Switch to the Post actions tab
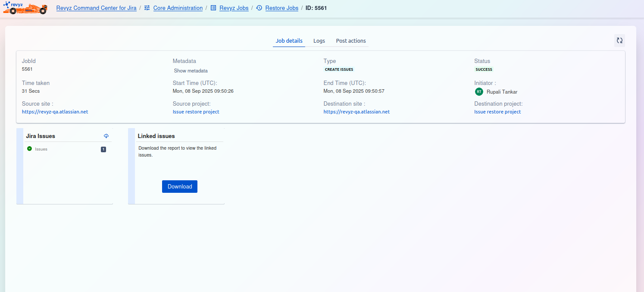644x292 pixels. point(351,41)
